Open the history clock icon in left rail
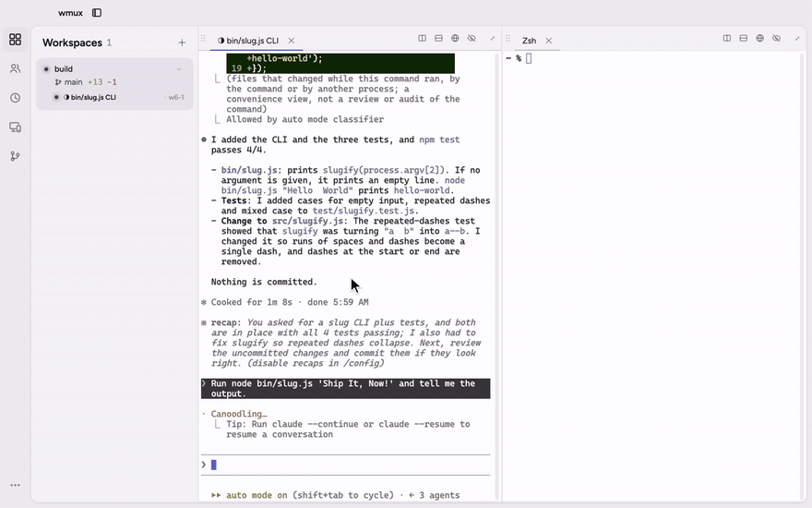Image resolution: width=812 pixels, height=508 pixels. pyautogui.click(x=16, y=98)
